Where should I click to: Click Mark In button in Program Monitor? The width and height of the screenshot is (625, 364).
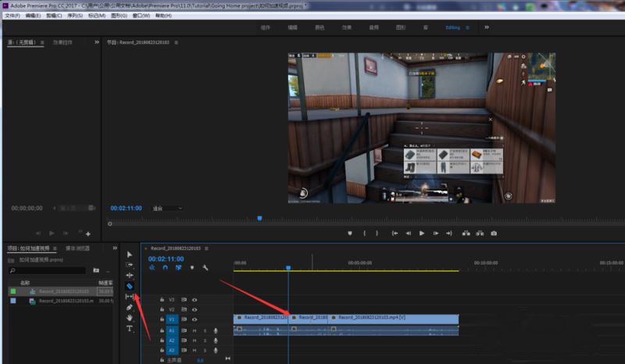pyautogui.click(x=364, y=234)
